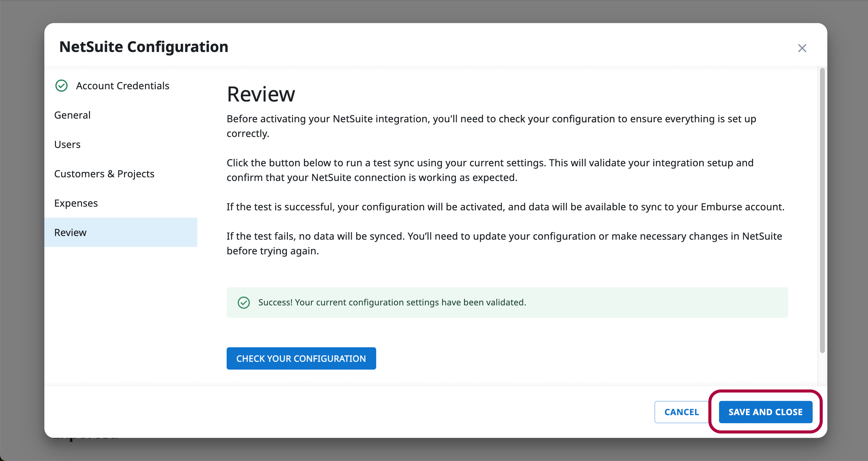The height and width of the screenshot is (461, 868).
Task: Open the Customers & Projects step
Action: (x=104, y=174)
